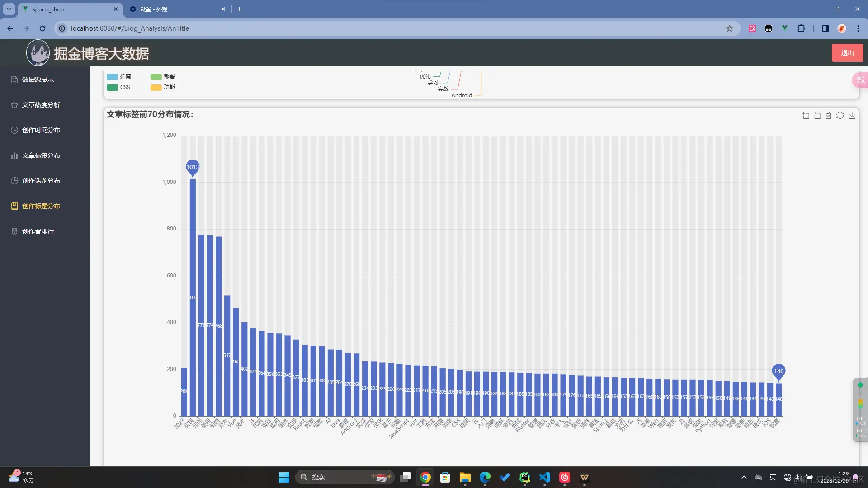Open the chart data view icon
Screen dimensions: 868x488
click(828, 116)
